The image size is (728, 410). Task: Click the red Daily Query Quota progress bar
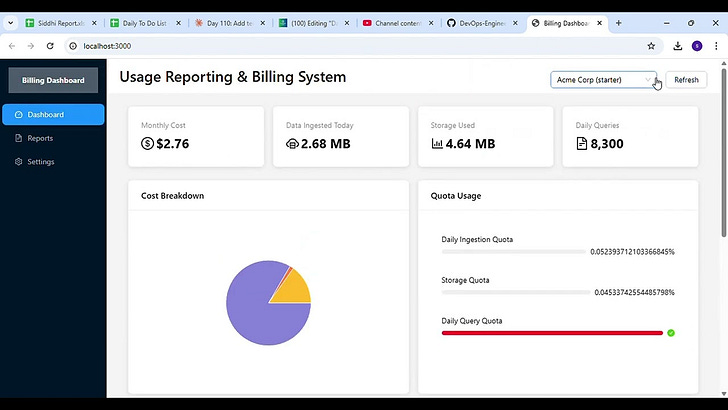click(x=552, y=333)
